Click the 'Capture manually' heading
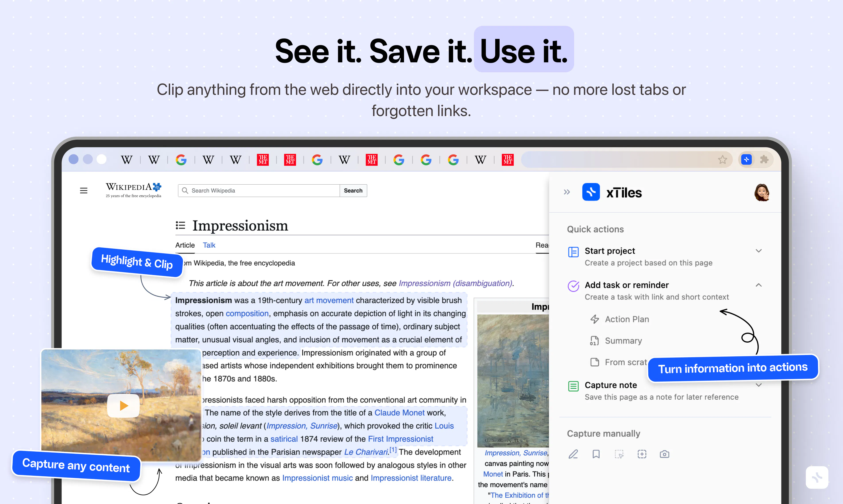 click(603, 434)
